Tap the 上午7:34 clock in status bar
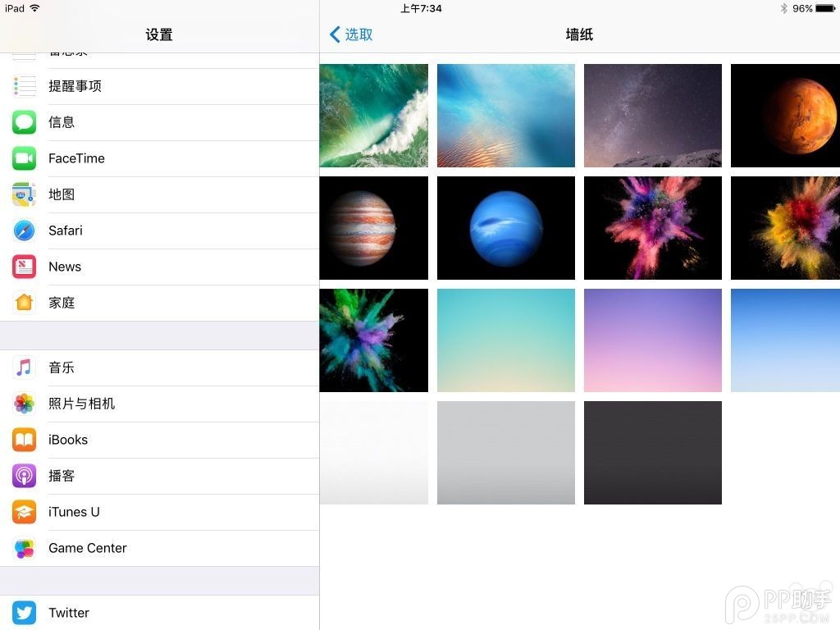The image size is (840, 630). (421, 8)
